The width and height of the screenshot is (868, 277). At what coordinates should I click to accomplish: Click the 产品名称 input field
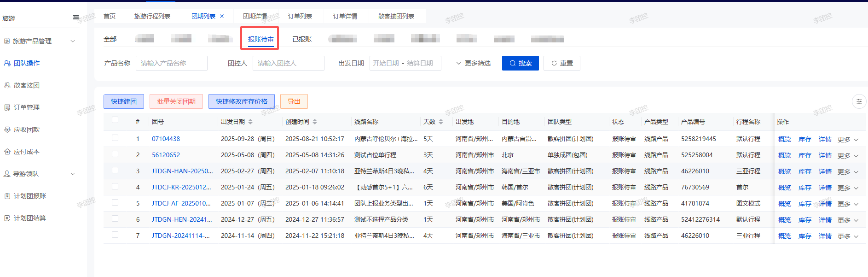[171, 63]
